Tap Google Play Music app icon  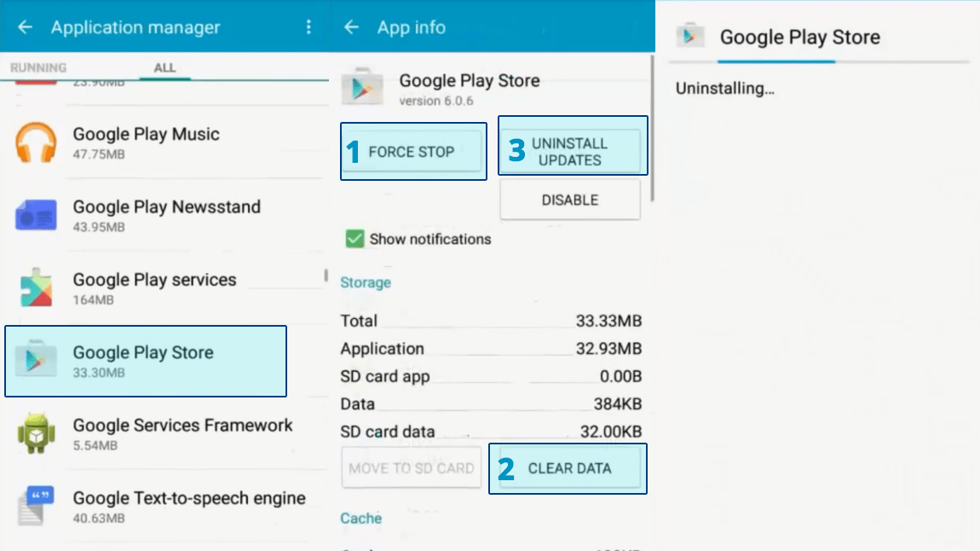(36, 142)
